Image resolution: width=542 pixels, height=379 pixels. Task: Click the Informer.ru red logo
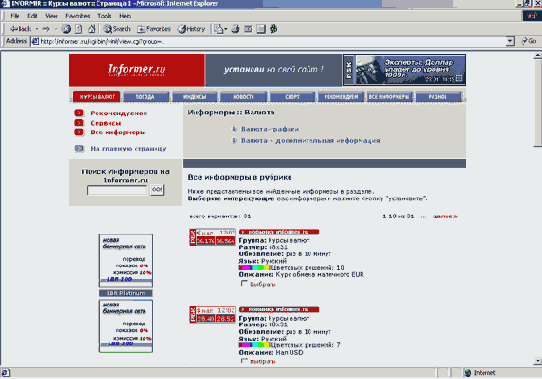[x=137, y=70]
